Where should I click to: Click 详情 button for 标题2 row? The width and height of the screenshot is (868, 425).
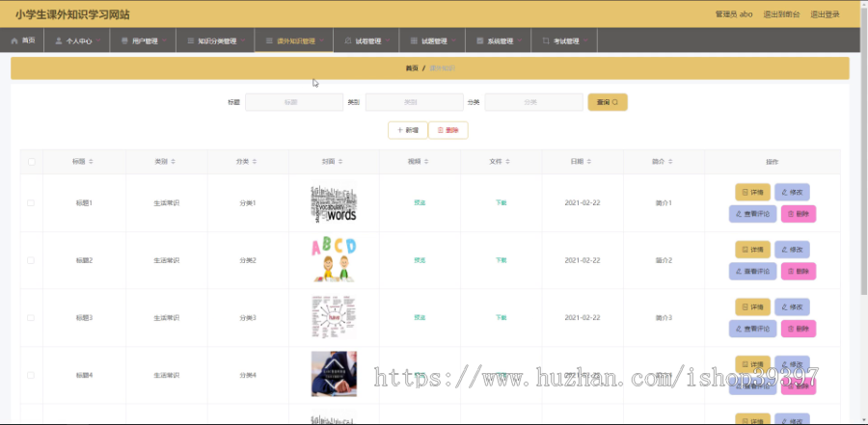(x=752, y=250)
